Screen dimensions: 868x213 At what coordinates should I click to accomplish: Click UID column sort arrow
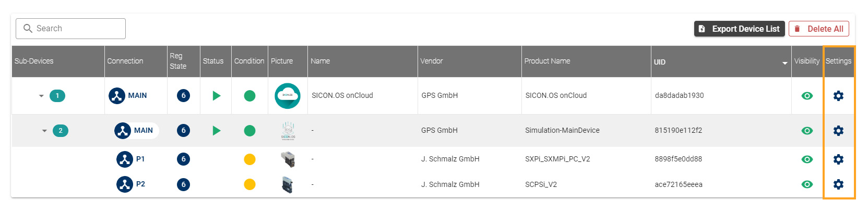[x=784, y=63]
